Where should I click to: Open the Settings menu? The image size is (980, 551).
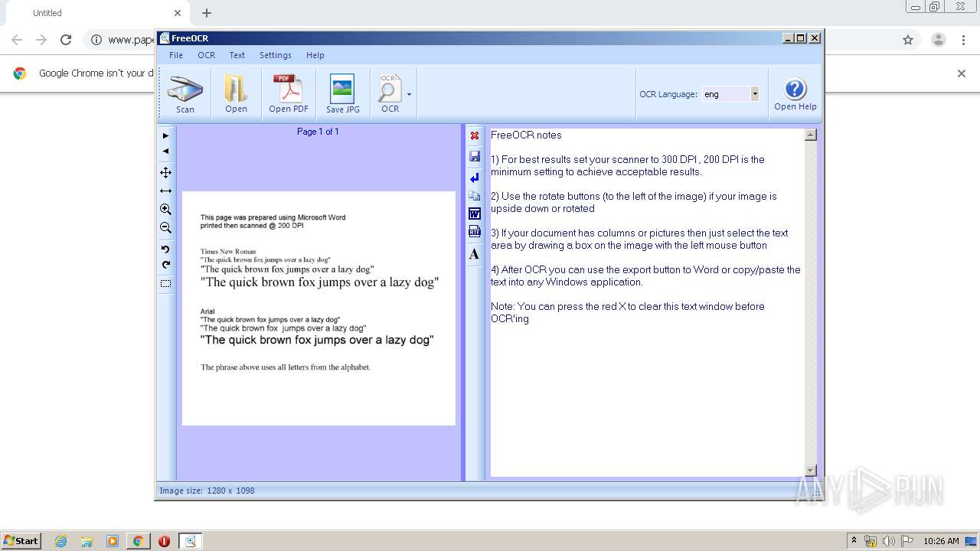[276, 55]
